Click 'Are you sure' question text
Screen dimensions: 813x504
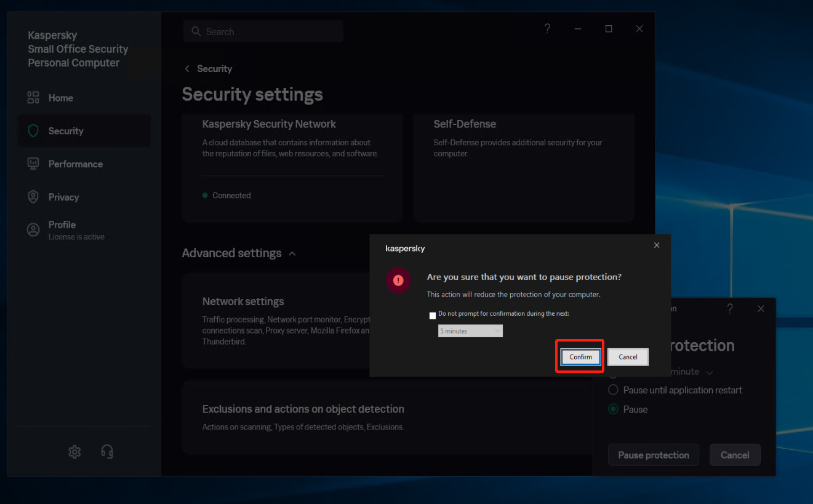(524, 277)
